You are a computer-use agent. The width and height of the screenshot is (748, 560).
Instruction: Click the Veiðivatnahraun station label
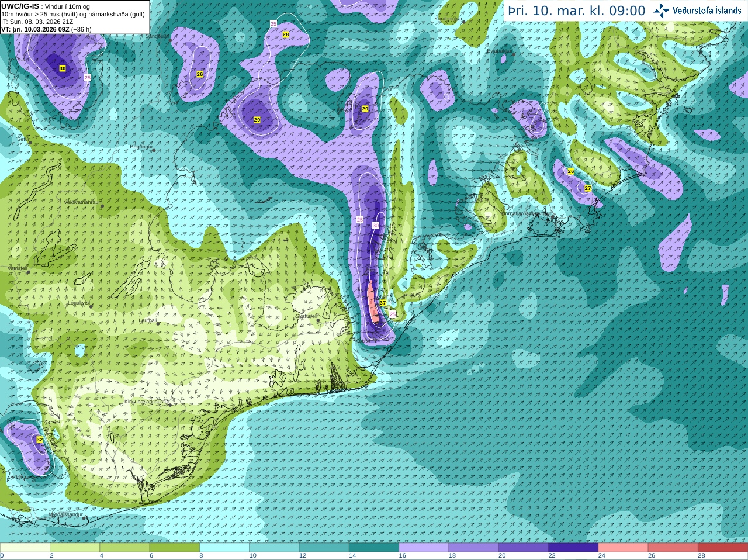coord(82,202)
